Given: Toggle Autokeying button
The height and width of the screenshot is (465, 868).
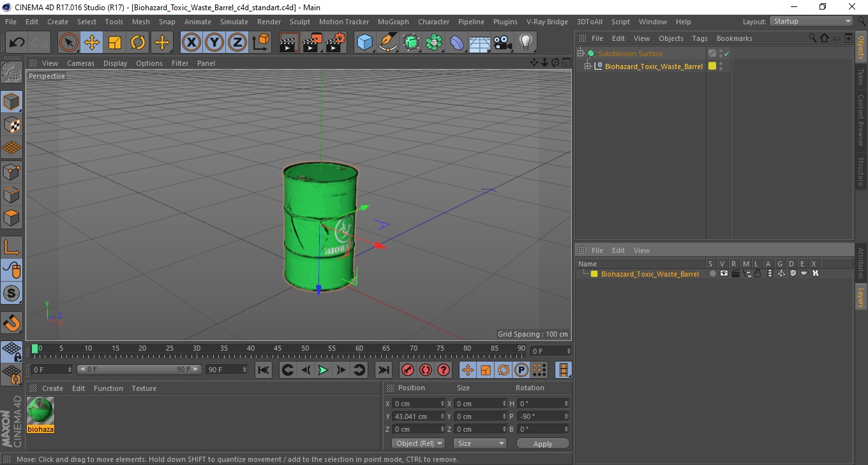Looking at the screenshot, I should coord(425,370).
